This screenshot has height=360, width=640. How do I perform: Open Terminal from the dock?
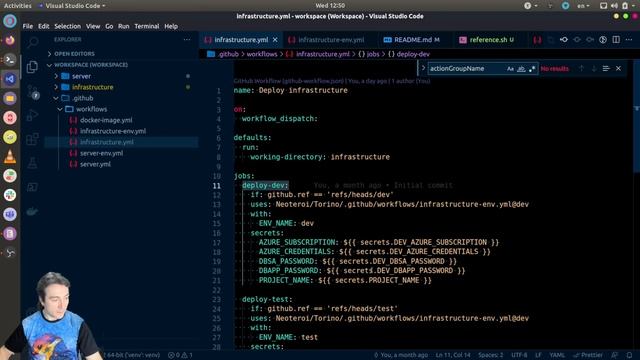(10, 60)
